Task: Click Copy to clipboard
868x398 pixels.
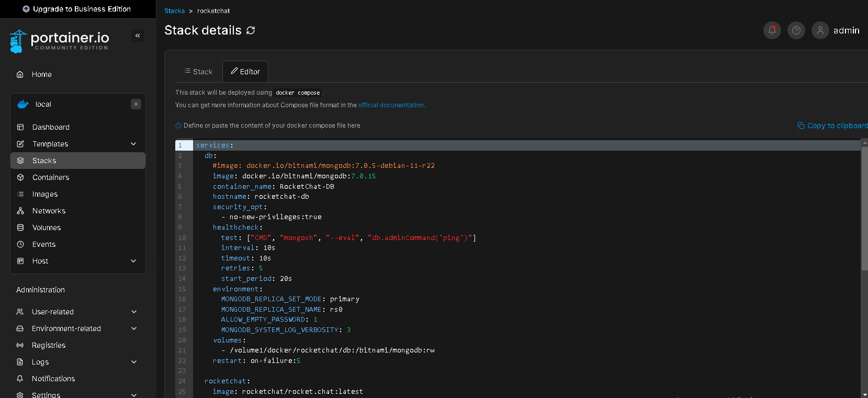Action: tap(832, 126)
